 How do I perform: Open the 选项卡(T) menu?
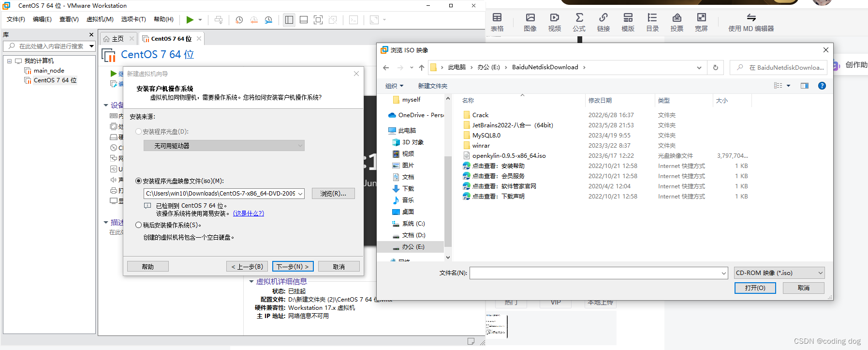pyautogui.click(x=133, y=19)
